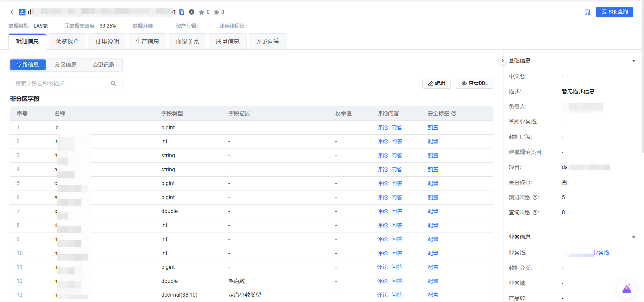Click help icon beside 浏览次数
The image size is (644, 302).
535,198
